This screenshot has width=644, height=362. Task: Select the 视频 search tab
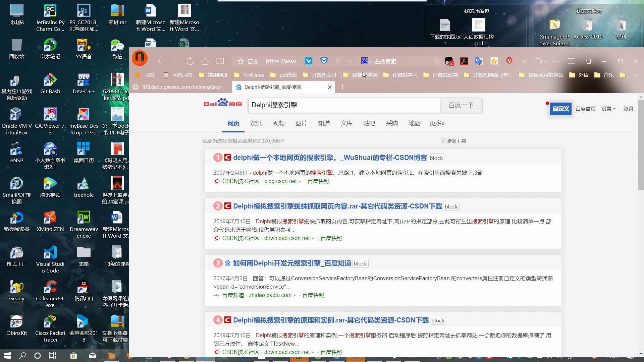279,123
